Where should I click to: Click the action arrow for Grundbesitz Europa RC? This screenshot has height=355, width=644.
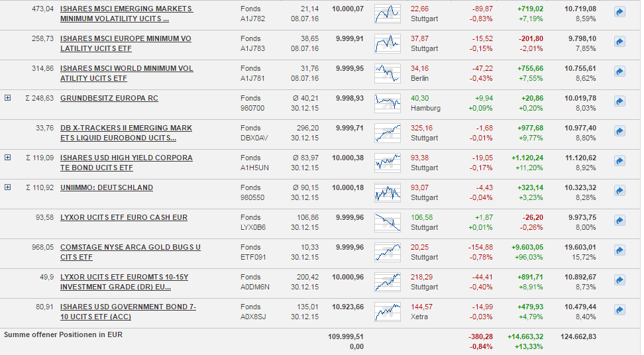click(619, 102)
